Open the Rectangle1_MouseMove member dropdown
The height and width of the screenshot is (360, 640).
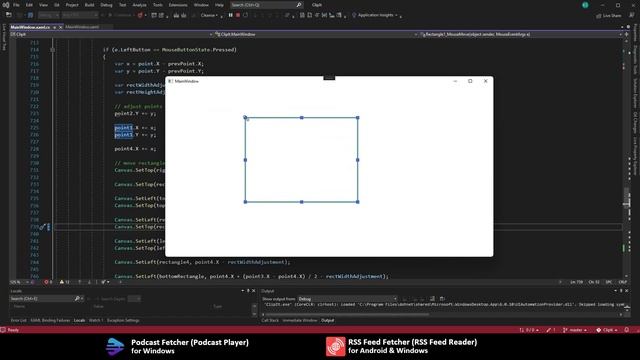520,34
